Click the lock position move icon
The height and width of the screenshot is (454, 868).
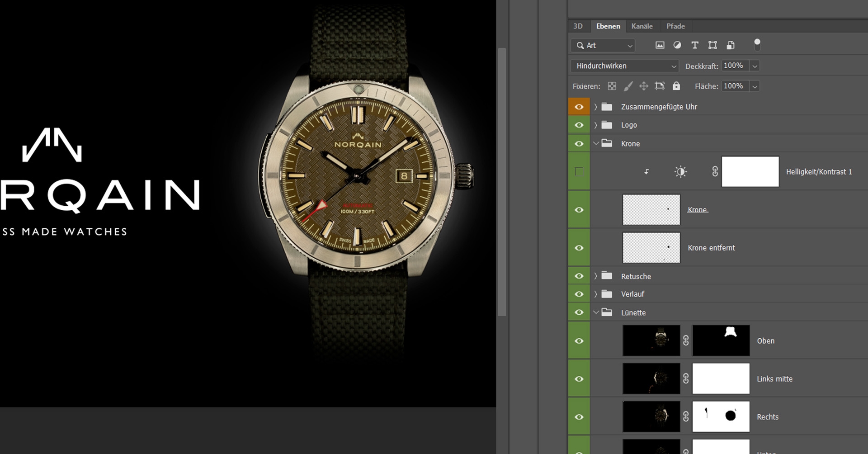644,86
